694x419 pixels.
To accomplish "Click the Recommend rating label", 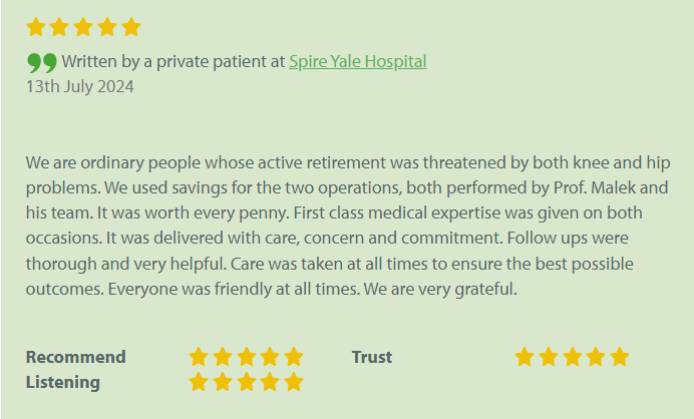I will pyautogui.click(x=76, y=357).
